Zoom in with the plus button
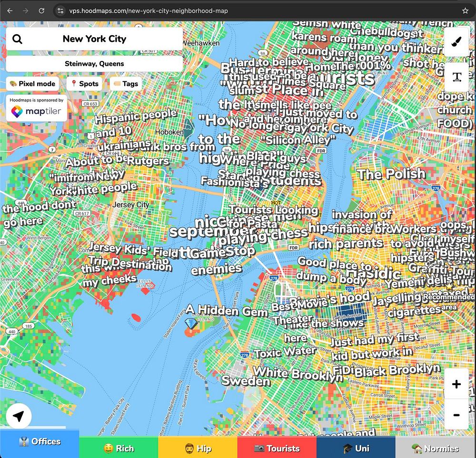The height and width of the screenshot is (458, 476). [456, 384]
